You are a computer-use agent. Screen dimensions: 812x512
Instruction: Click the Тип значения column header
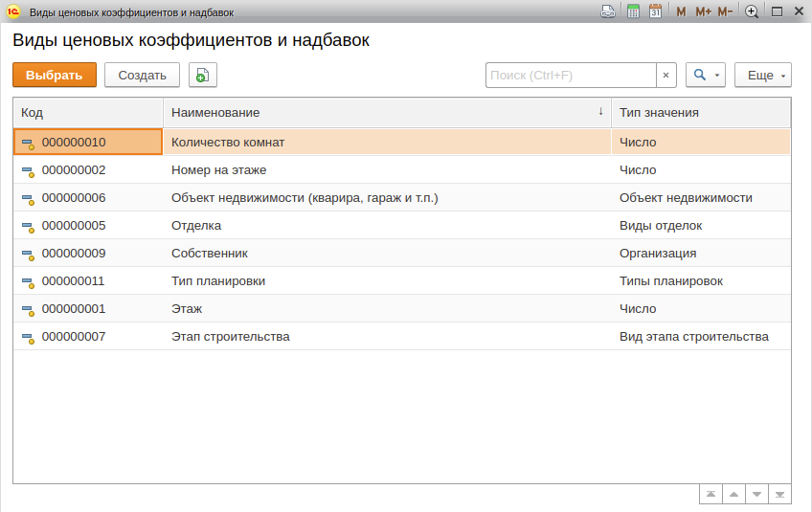click(701, 112)
